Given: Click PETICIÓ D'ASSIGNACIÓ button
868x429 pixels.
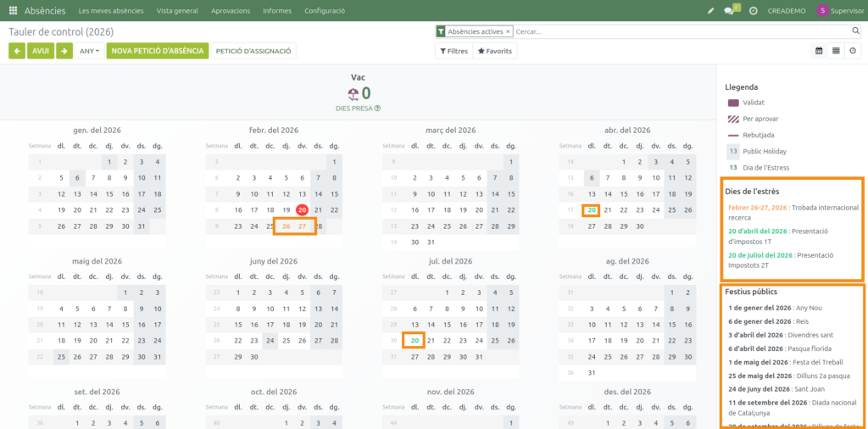Looking at the screenshot, I should [x=253, y=51].
